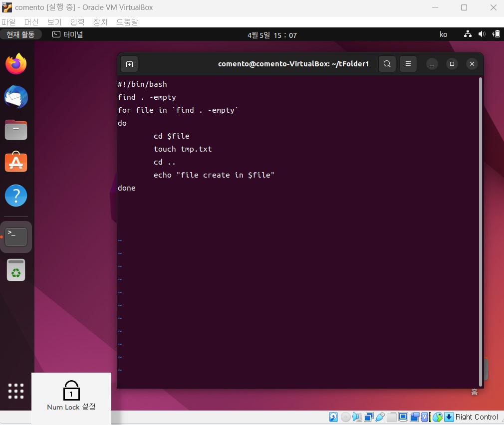Click the ko input language indicator
The height and width of the screenshot is (425, 504).
click(443, 34)
